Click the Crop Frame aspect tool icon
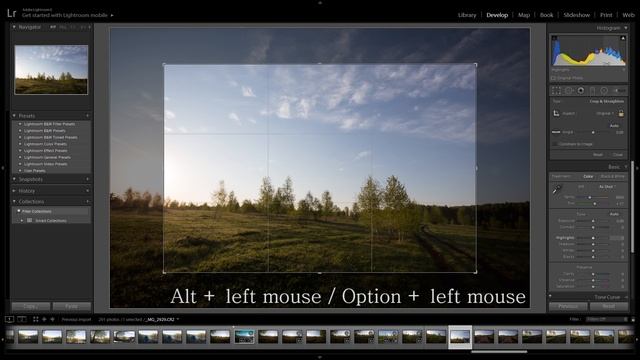This screenshot has height=360, width=640. 556,113
